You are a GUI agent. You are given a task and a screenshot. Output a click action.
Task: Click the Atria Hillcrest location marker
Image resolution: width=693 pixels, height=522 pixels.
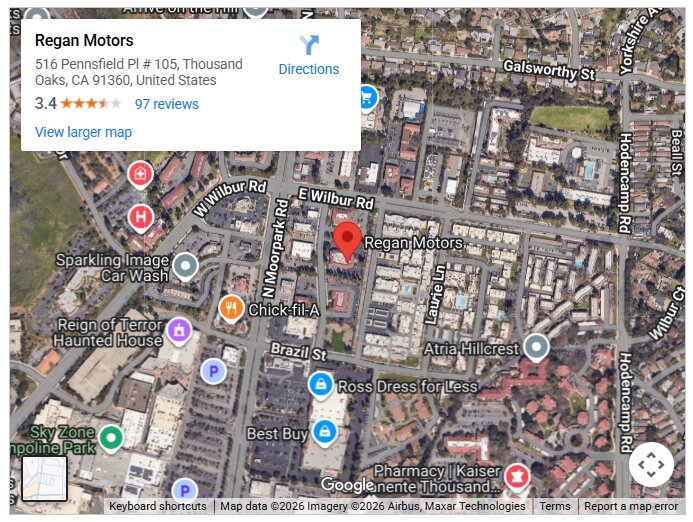coord(536,348)
